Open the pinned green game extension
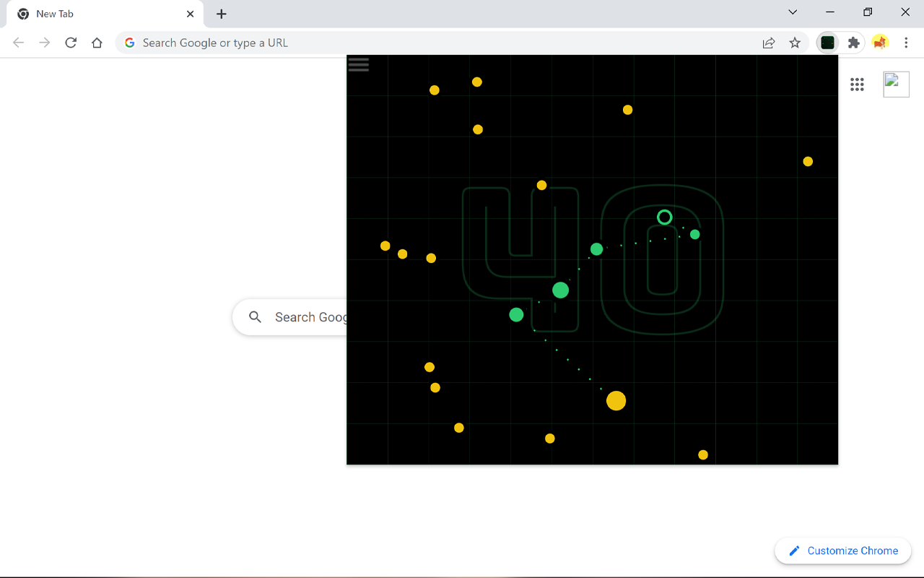924x578 pixels. point(827,43)
